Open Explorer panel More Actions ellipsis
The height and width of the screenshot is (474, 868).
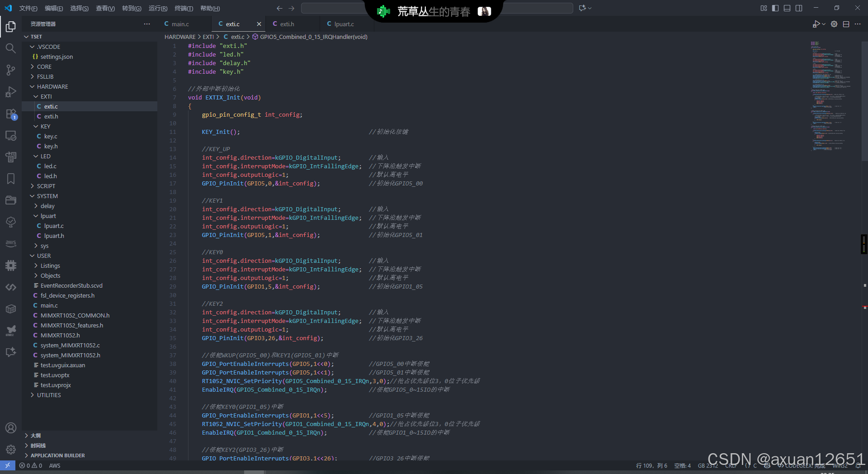tap(147, 24)
